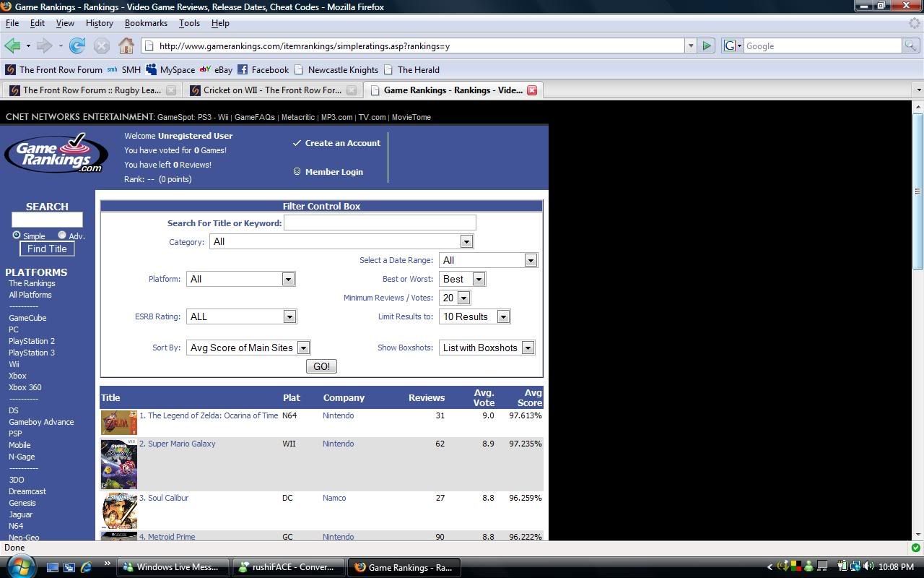Open the Edit menu
The width and height of the screenshot is (924, 578).
pos(38,22)
